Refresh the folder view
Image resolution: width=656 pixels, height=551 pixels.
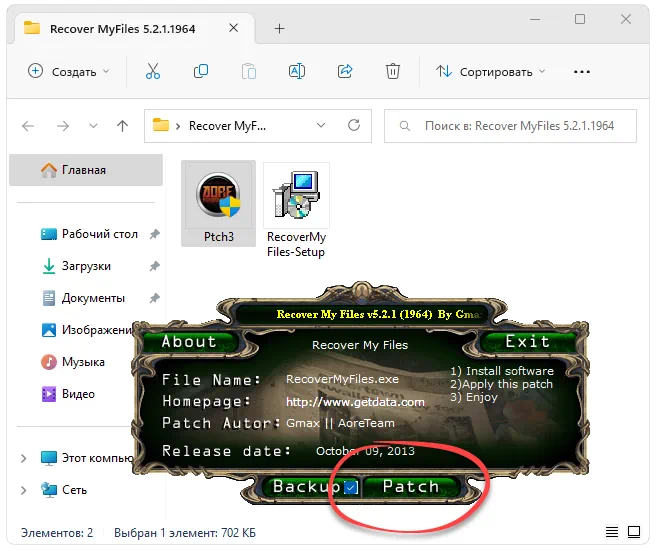[x=354, y=125]
